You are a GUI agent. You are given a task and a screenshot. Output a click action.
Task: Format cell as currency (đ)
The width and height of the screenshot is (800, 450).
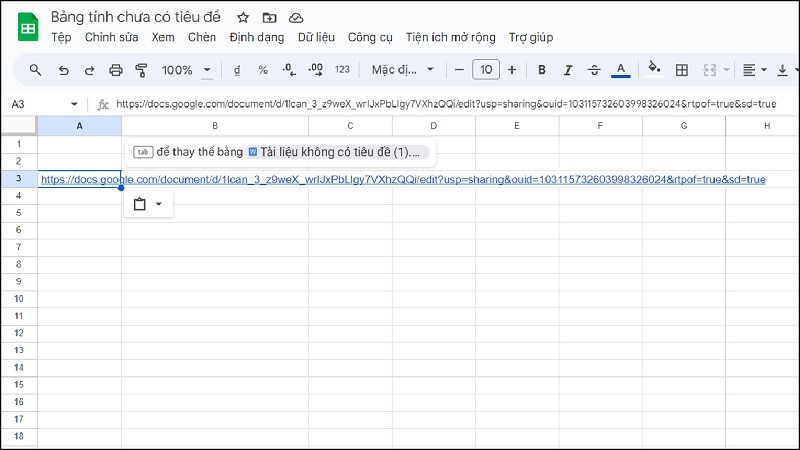pyautogui.click(x=237, y=70)
